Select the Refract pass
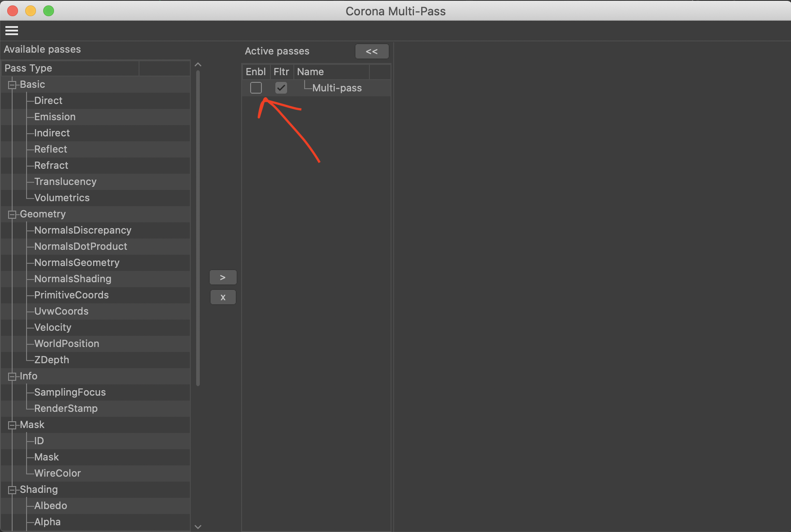The width and height of the screenshot is (791, 532). (51, 165)
